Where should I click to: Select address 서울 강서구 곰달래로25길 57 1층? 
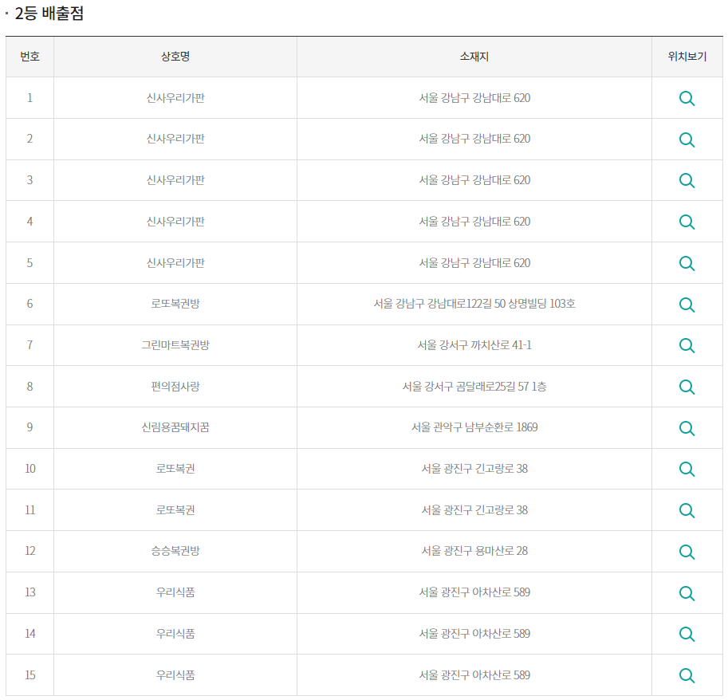click(x=474, y=386)
